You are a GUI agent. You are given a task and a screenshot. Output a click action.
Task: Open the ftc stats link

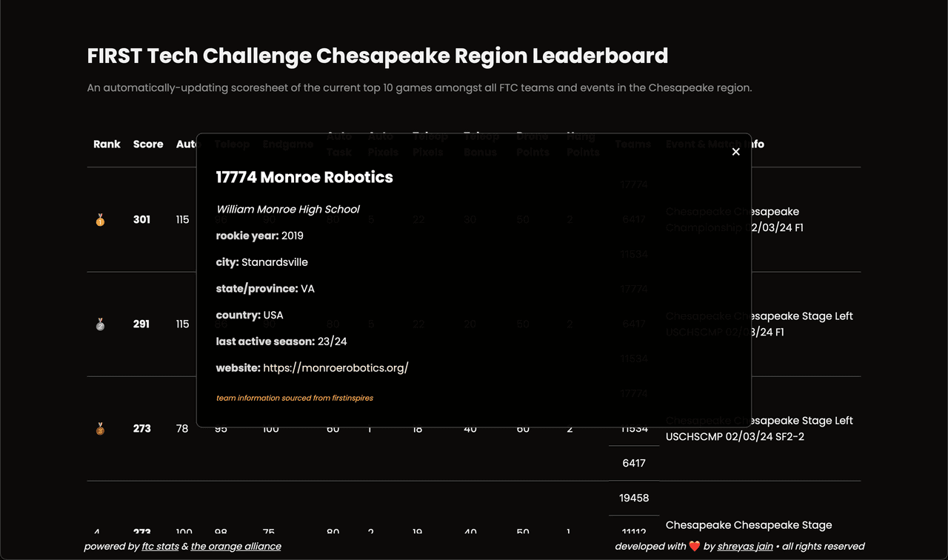pos(160,547)
